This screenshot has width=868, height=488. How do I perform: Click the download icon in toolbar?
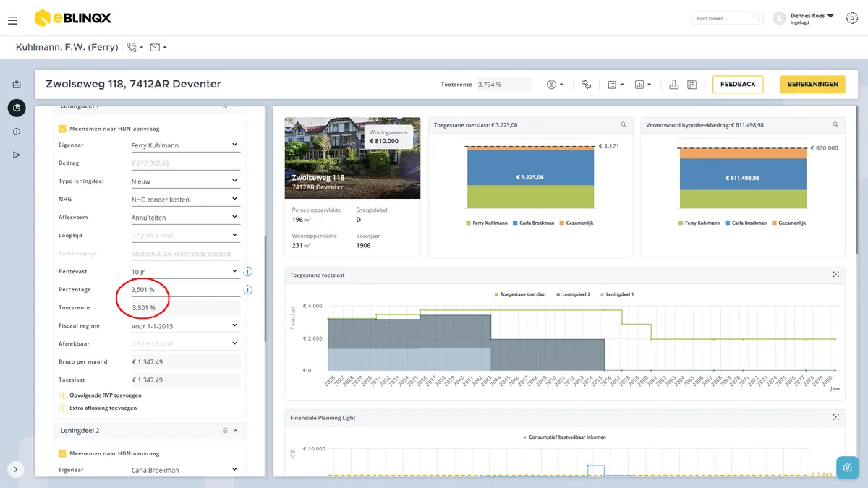pos(674,85)
